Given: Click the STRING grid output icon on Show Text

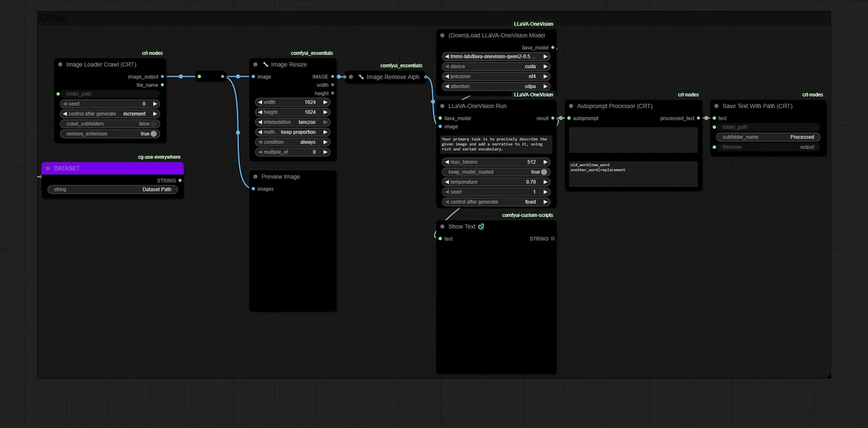Looking at the screenshot, I should pos(553,239).
